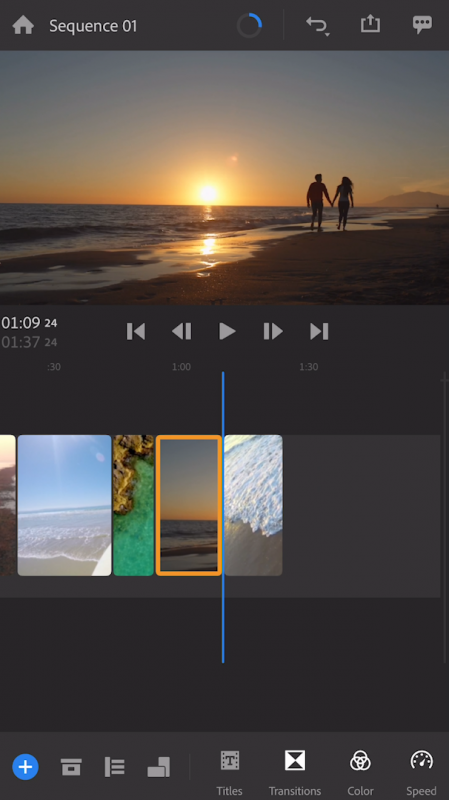
Task: Click the total duration 01:37
Action: click(29, 342)
